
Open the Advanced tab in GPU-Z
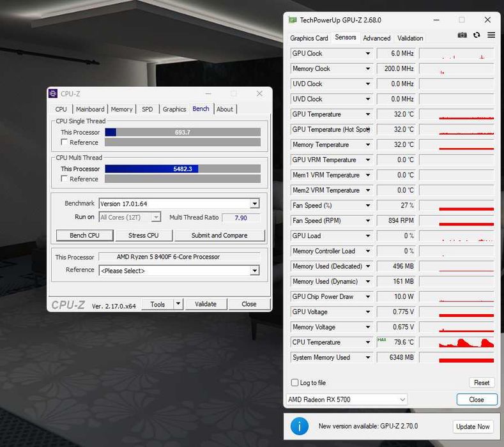pyautogui.click(x=377, y=38)
